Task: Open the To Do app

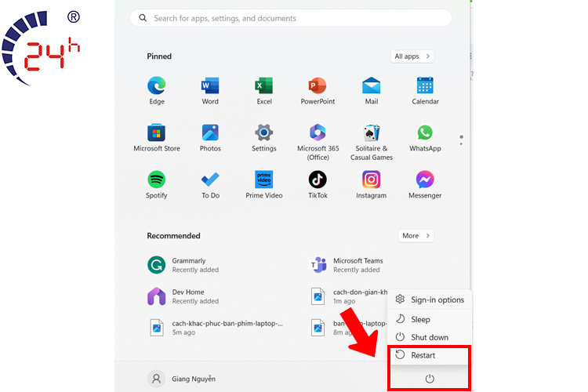Action: pyautogui.click(x=210, y=184)
